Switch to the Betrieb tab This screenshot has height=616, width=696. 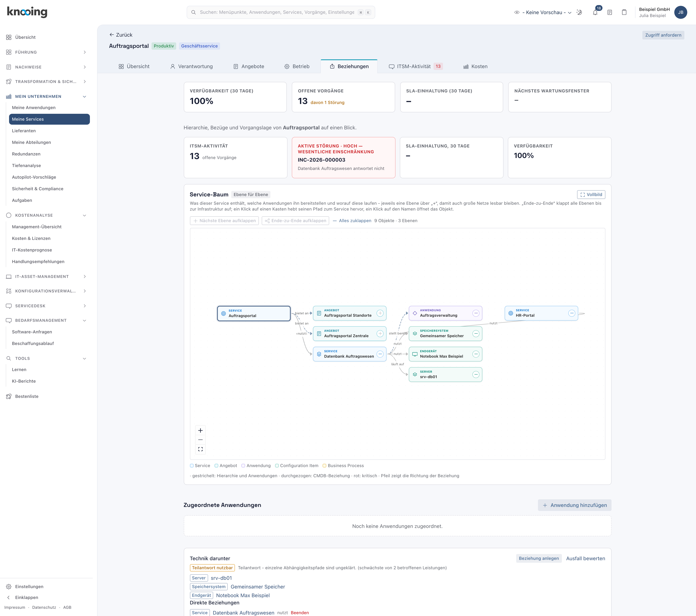(x=297, y=66)
